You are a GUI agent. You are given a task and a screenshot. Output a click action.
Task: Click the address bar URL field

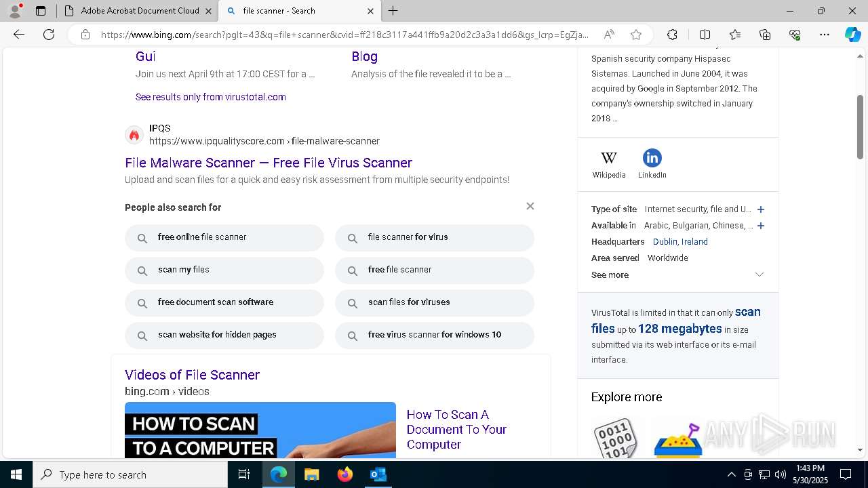pos(344,35)
